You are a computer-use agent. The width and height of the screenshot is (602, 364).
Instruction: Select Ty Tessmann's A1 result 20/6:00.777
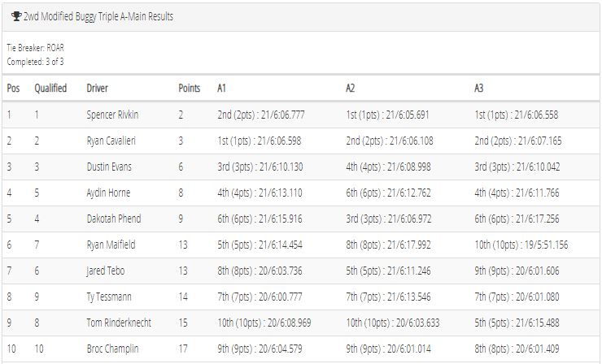(281, 297)
